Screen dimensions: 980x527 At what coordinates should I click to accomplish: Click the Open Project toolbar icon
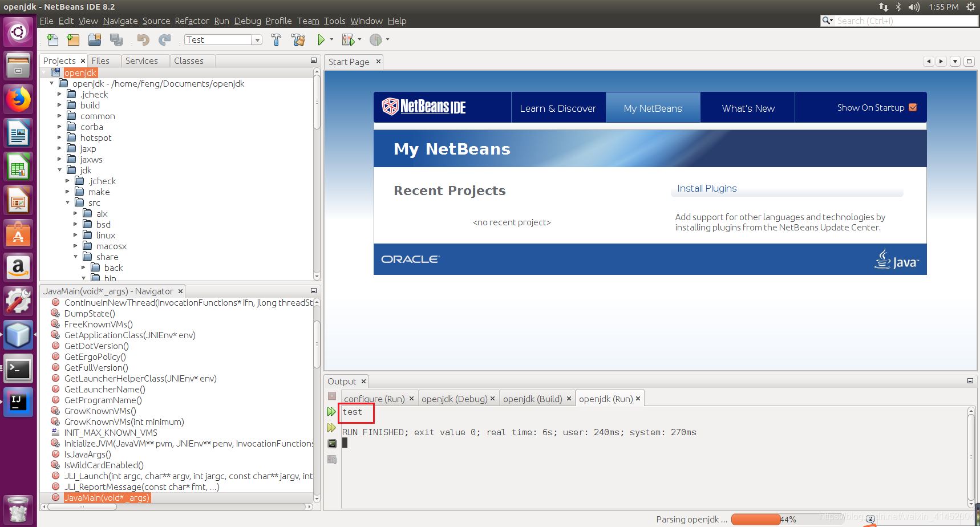[x=95, y=40]
